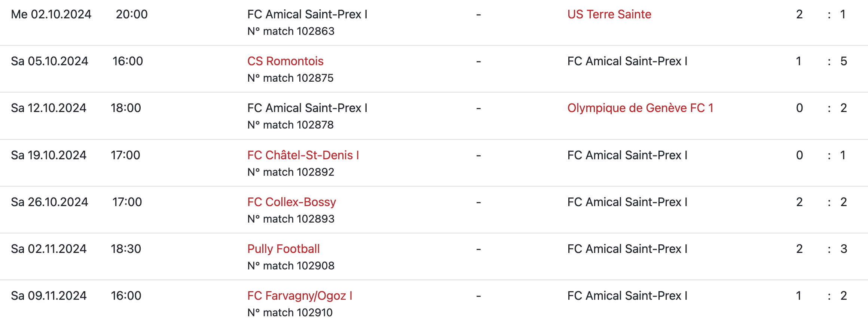Screen dimensions: 868x326
Task: Open the US Terre Sainte team link
Action: coord(609,14)
